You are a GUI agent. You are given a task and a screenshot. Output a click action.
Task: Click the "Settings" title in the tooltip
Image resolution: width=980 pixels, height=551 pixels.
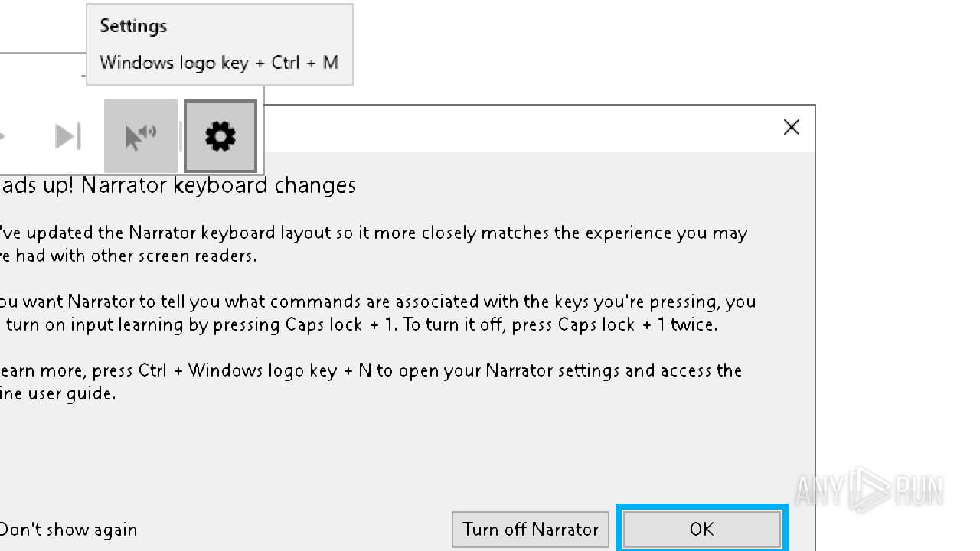click(133, 26)
